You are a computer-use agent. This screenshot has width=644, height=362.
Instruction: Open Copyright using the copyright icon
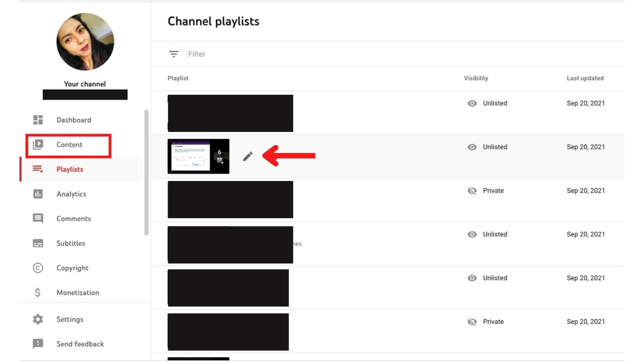[38, 268]
